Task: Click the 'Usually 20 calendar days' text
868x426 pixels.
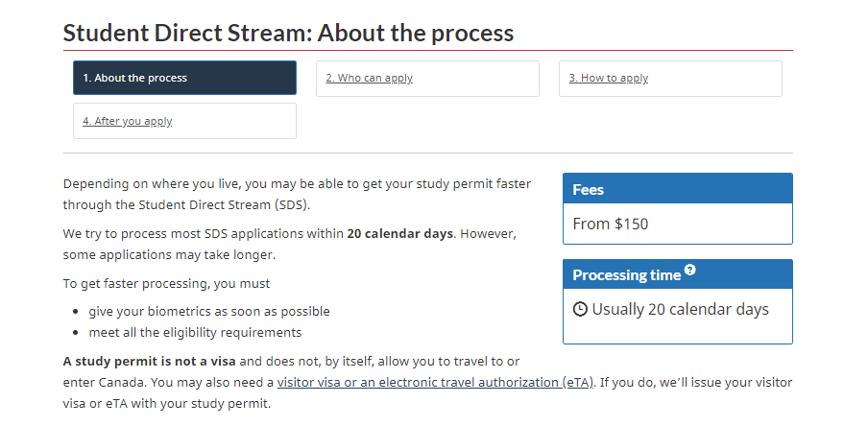Action: pyautogui.click(x=680, y=309)
